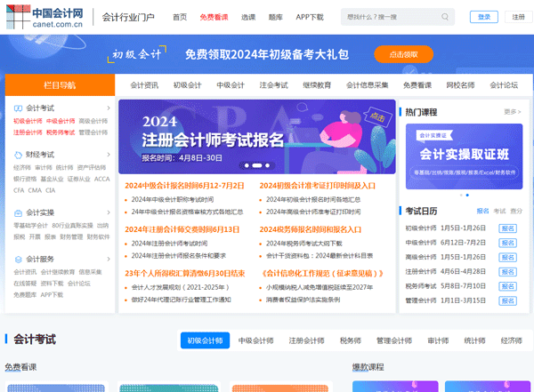Image resolution: width=534 pixels, height=392 pixels.
Task: Open 选课 in top navigation
Action: pyautogui.click(x=248, y=17)
